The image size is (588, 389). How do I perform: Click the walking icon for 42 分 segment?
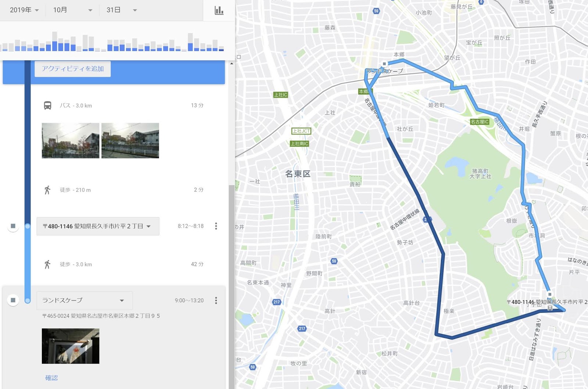(x=47, y=264)
